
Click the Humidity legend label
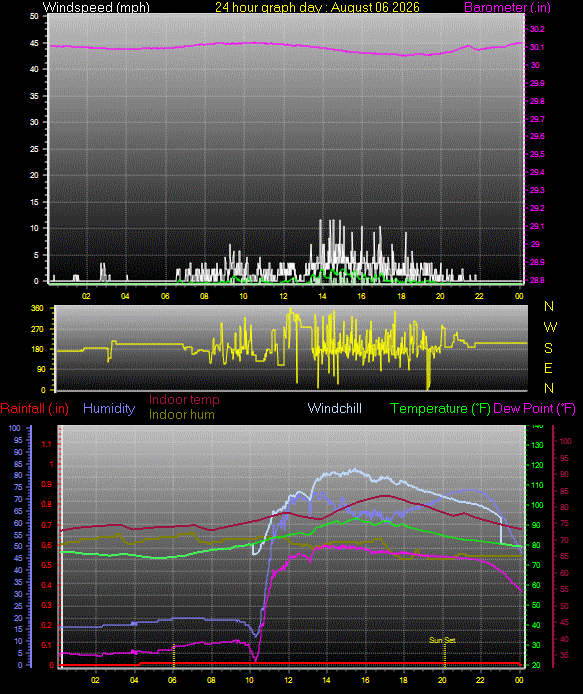[x=109, y=408]
